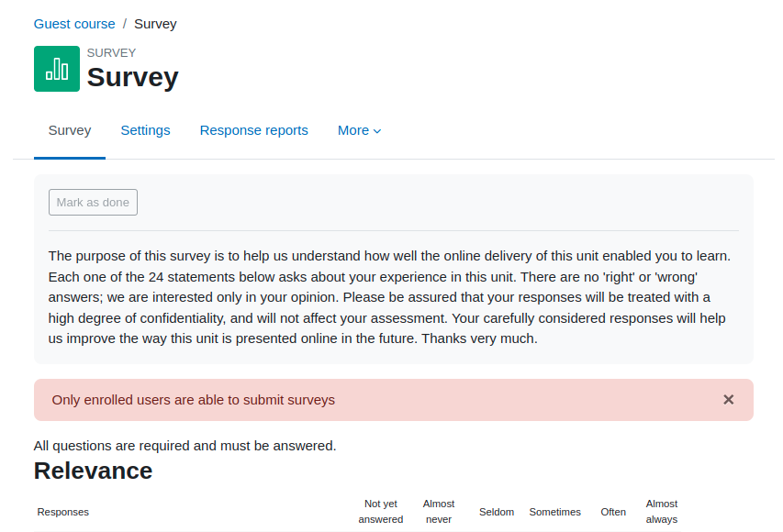
Task: Click the Survey breadcrumb item
Action: point(155,24)
